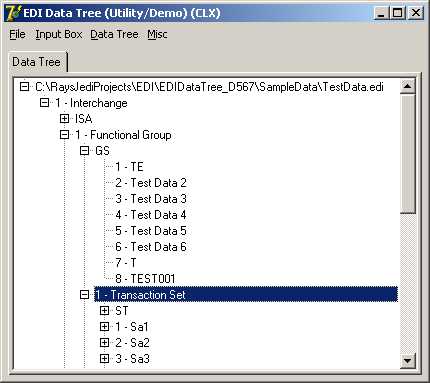
Task: Select the '6 - Test Data 6' element
Action: pyautogui.click(x=151, y=247)
